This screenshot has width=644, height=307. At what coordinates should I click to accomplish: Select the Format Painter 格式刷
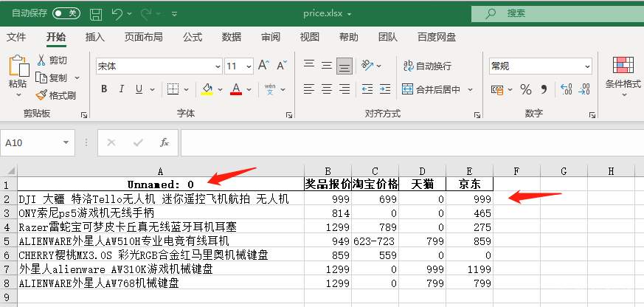tap(55, 95)
